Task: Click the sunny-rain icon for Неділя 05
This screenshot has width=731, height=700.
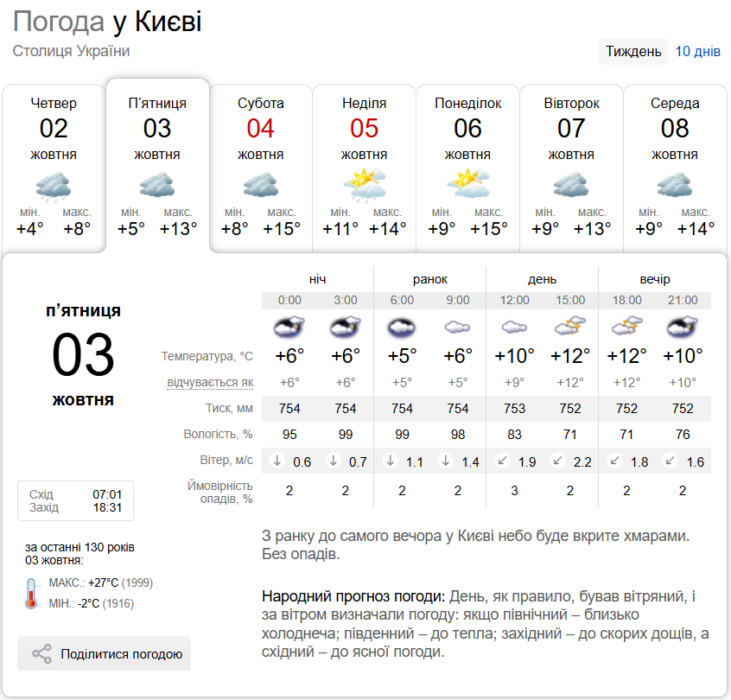Action: 364,184
